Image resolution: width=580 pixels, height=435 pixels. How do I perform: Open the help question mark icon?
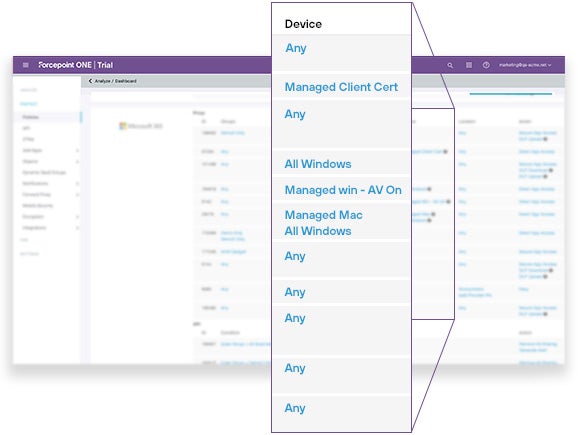coord(486,65)
